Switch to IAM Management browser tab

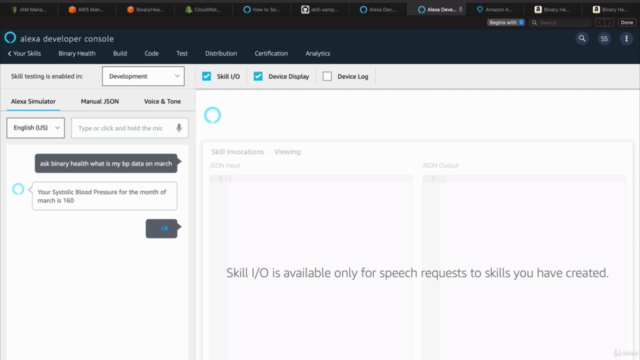click(29, 9)
